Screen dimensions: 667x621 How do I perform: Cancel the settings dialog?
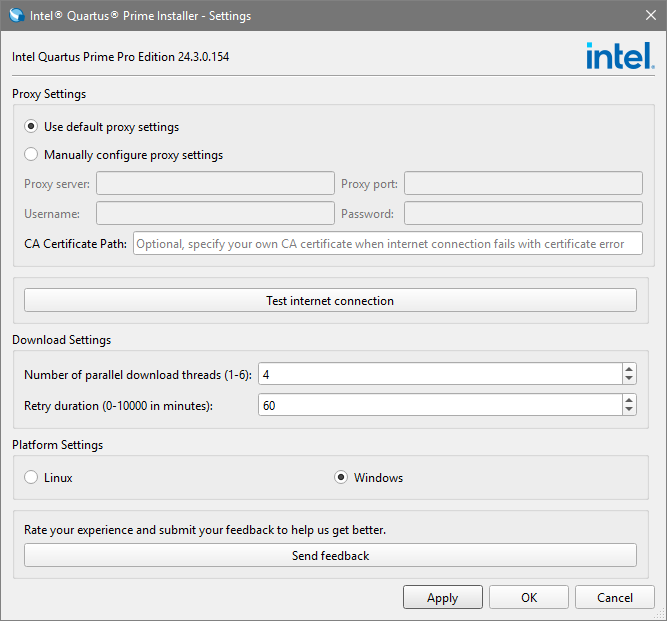(x=615, y=598)
